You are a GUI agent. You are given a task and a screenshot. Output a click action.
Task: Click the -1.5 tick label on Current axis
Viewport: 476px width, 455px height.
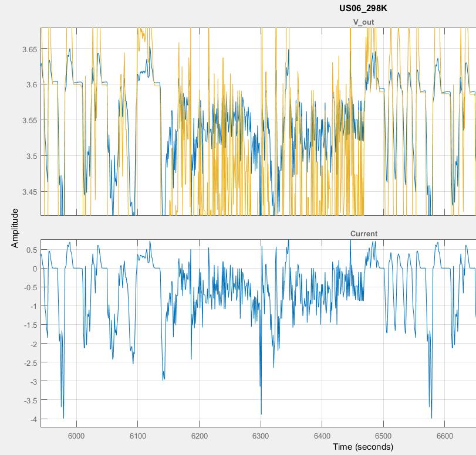[31, 325]
